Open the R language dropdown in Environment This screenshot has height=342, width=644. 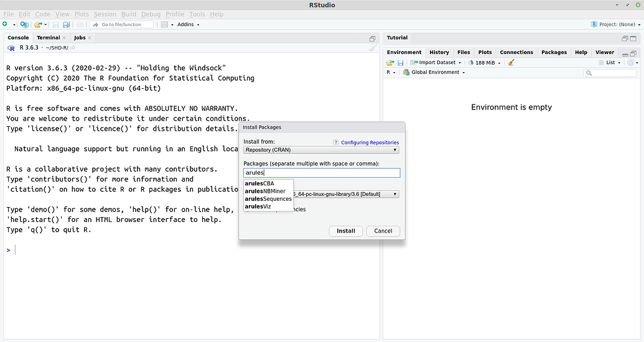tap(391, 72)
